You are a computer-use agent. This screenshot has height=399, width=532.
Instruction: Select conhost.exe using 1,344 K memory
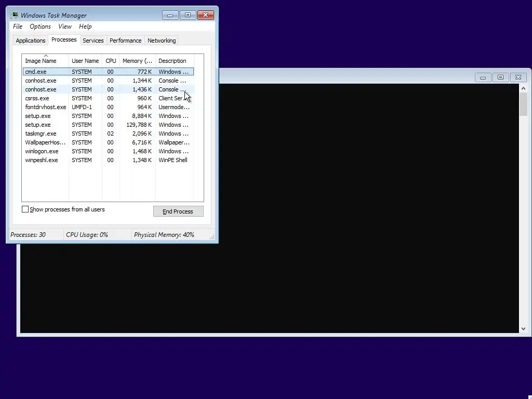[x=108, y=81]
